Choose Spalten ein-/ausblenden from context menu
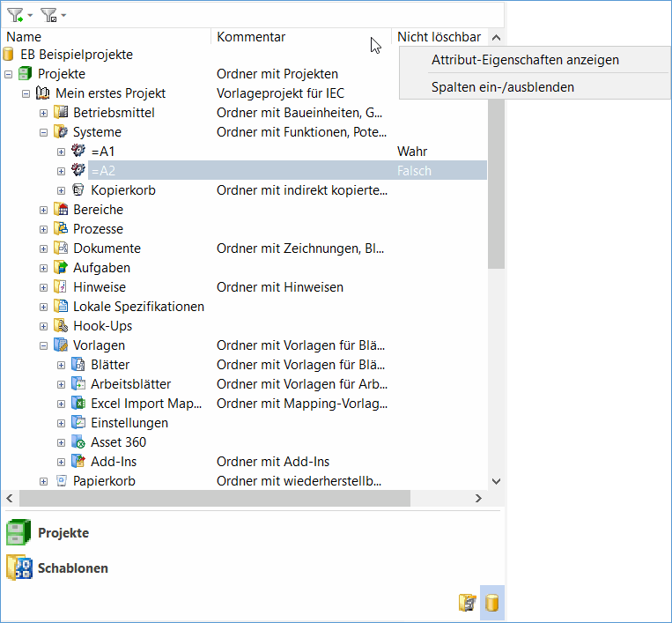Viewport: 672px width, 623px height. tap(502, 86)
